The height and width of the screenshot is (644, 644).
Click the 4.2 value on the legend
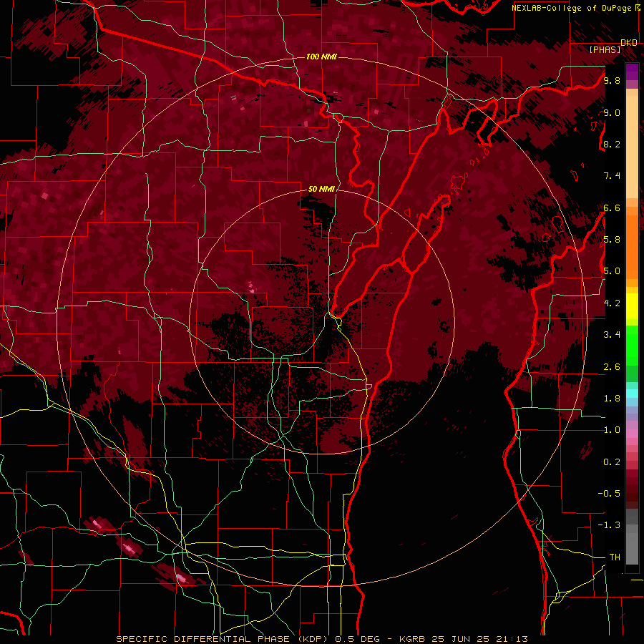(x=612, y=303)
